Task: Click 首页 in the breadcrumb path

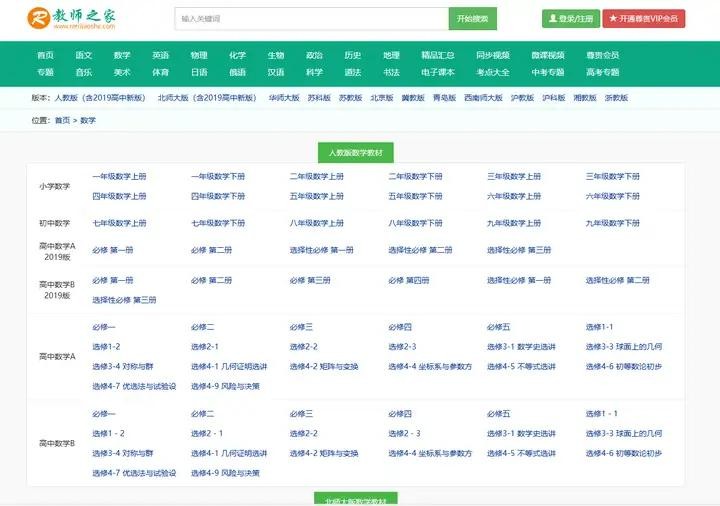Action: 62,120
